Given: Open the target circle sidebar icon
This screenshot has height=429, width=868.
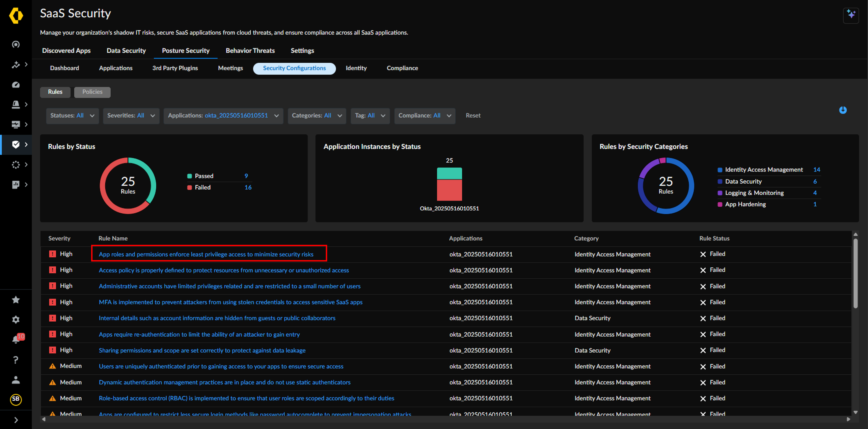Looking at the screenshot, I should pos(16,45).
